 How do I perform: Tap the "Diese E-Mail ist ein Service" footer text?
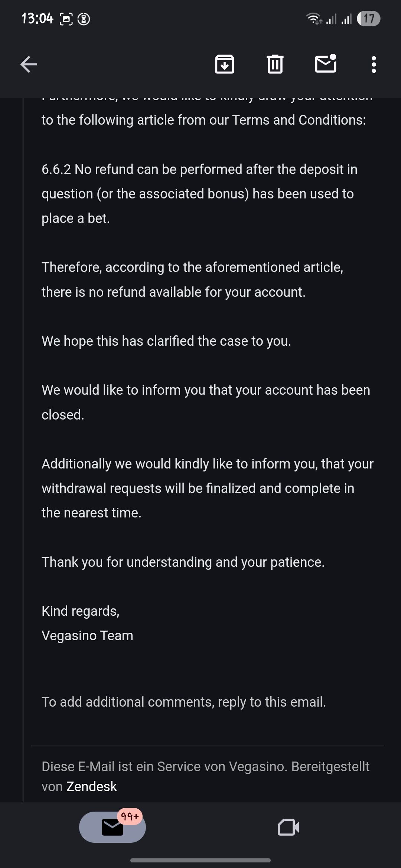coord(205,766)
